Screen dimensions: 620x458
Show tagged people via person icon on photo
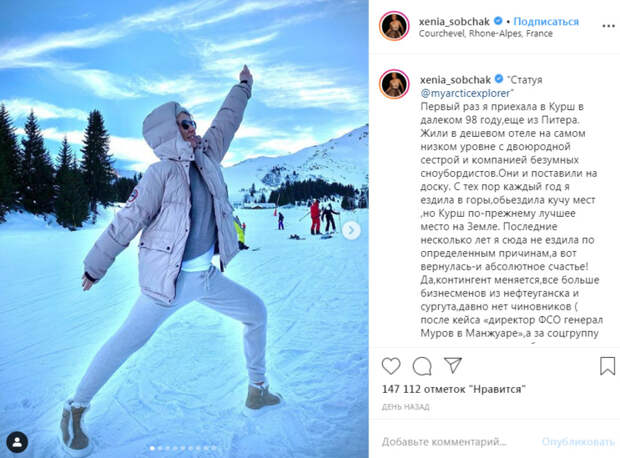pyautogui.click(x=17, y=442)
